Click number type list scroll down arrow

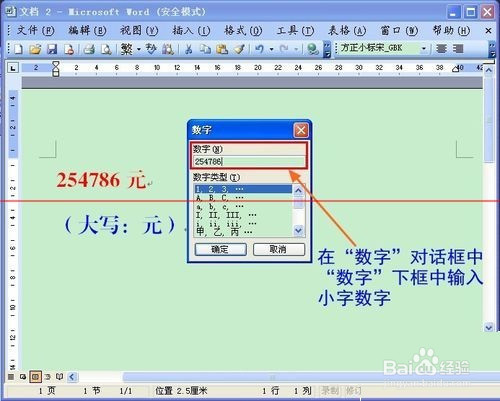[x=298, y=230]
